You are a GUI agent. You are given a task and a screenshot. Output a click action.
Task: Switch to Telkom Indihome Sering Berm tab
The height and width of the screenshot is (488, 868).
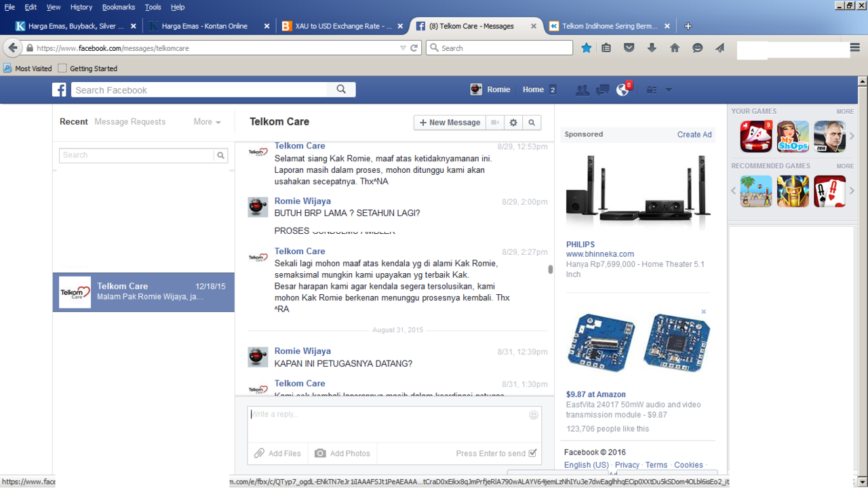[x=610, y=26]
